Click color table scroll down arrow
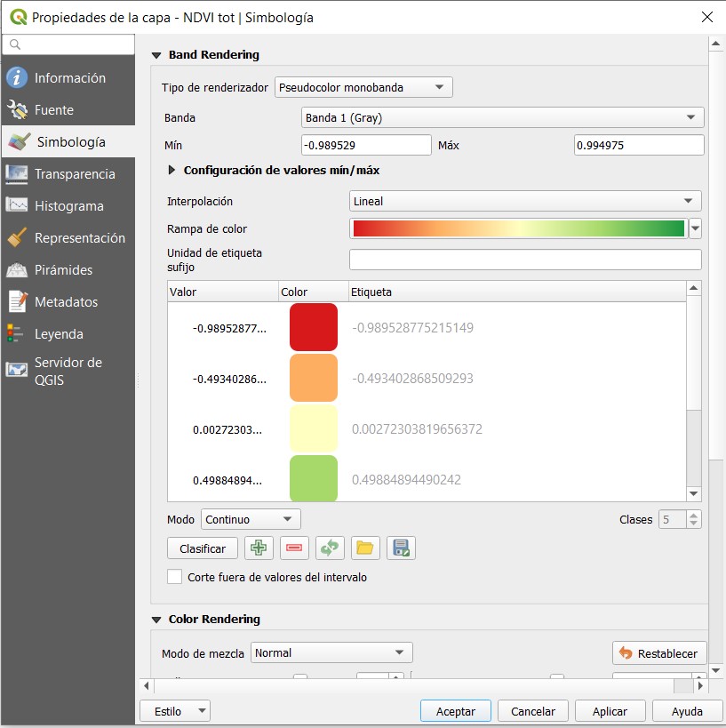Viewport: 726px width, 728px height. point(693,493)
